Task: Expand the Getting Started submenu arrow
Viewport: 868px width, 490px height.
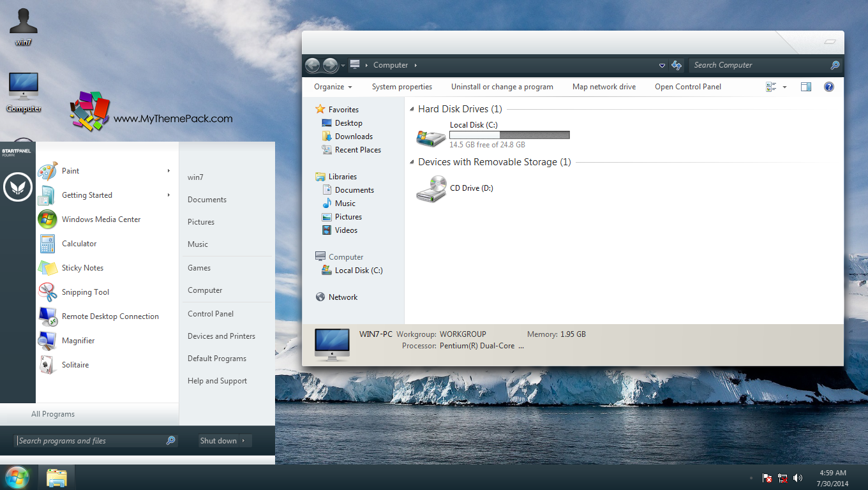Action: point(168,195)
